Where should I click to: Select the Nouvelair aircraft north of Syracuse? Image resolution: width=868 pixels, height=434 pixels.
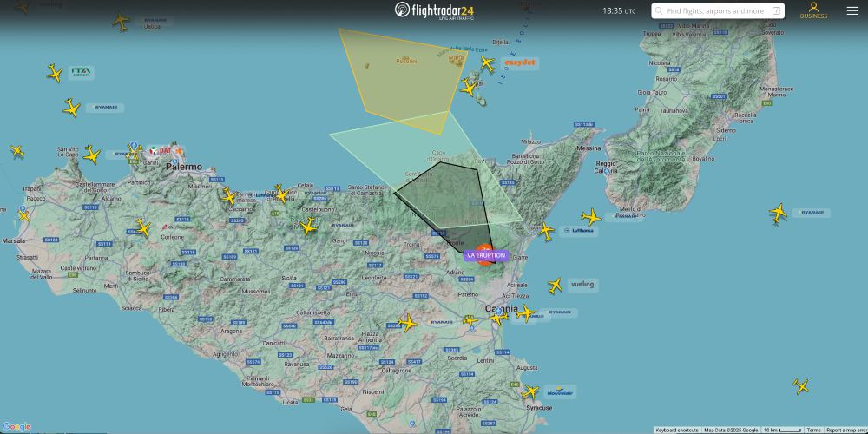(x=530, y=392)
